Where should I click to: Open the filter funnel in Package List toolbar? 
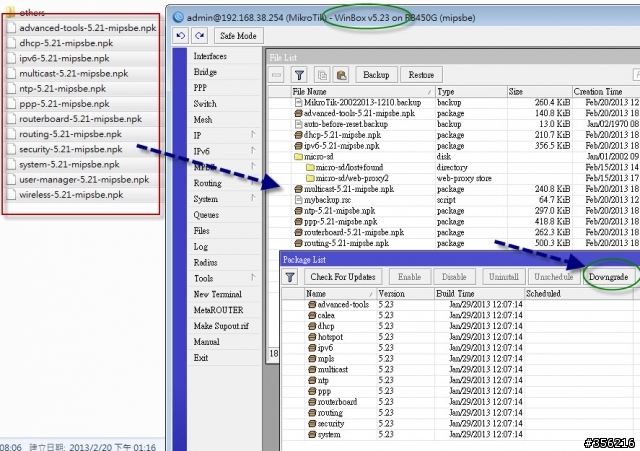(290, 277)
